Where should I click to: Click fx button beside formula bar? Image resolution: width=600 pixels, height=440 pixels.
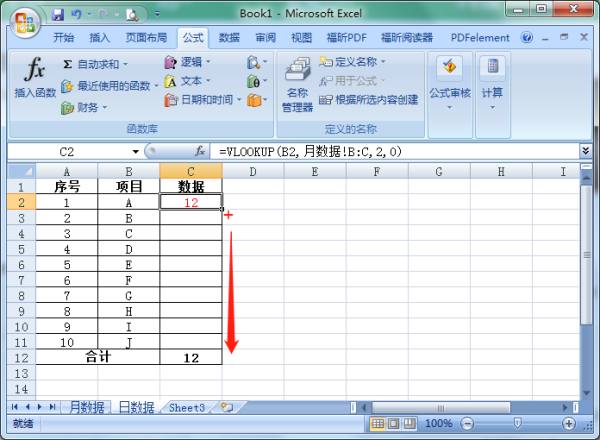pyautogui.click(x=200, y=151)
